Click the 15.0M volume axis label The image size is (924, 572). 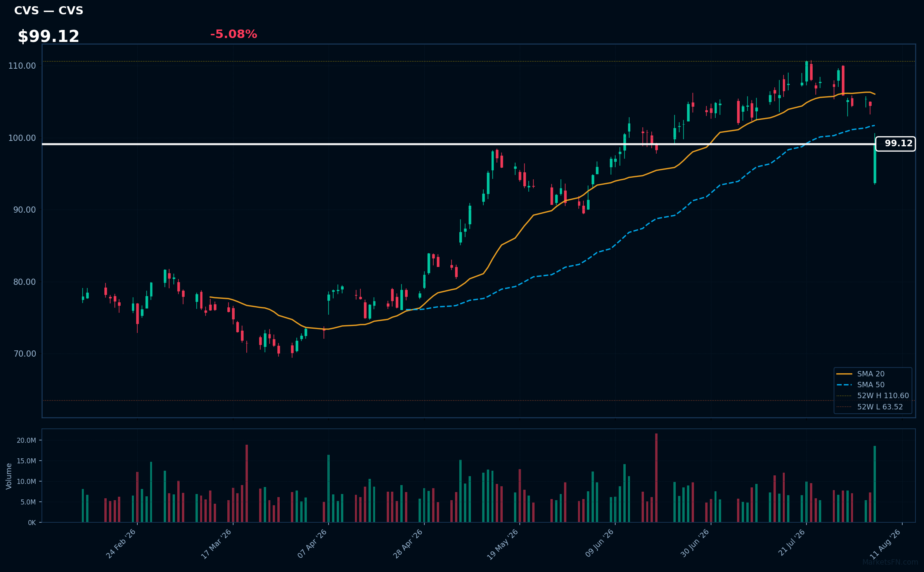26,461
